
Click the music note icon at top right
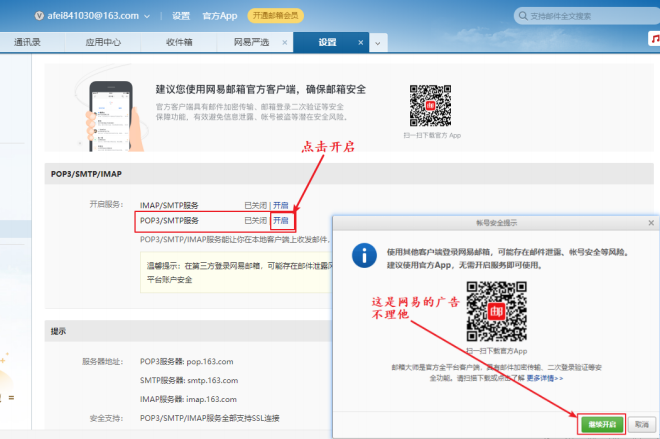pyautogui.click(x=653, y=40)
